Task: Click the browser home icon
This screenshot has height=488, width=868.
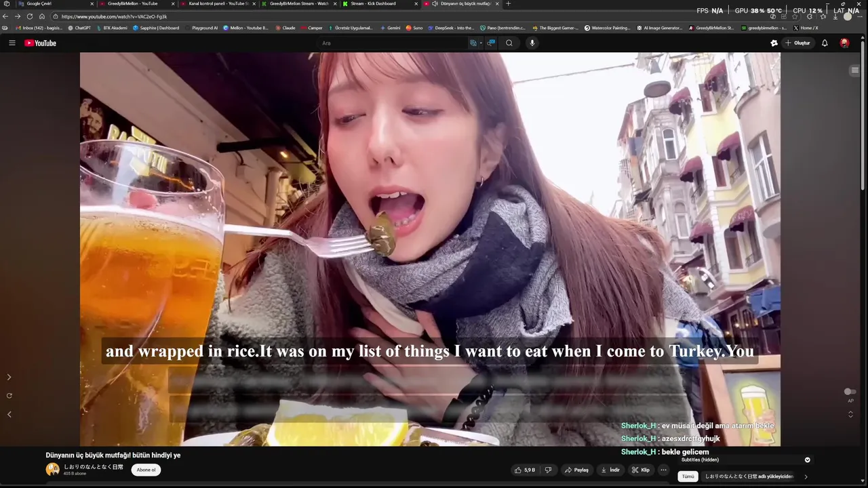Action: pos(42,16)
